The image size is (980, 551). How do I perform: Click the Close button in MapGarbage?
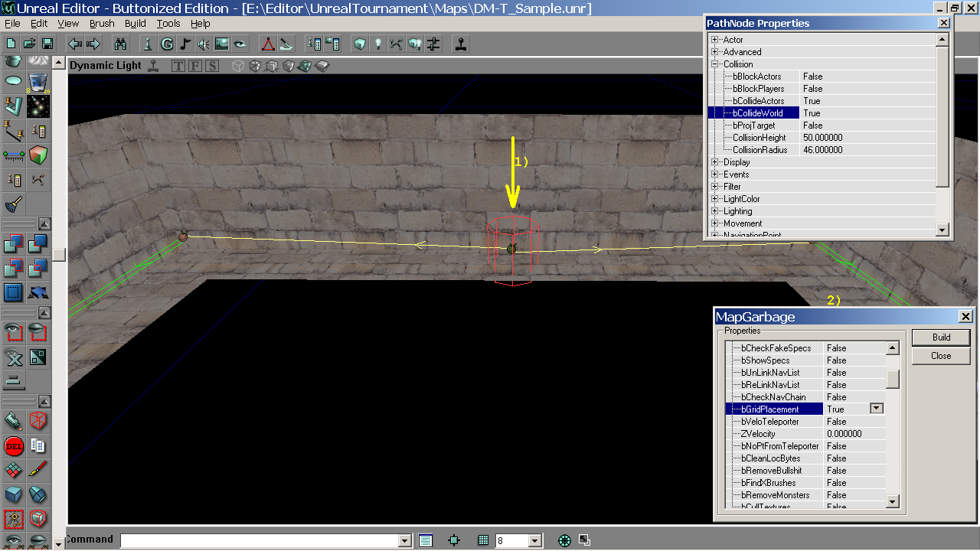click(941, 356)
